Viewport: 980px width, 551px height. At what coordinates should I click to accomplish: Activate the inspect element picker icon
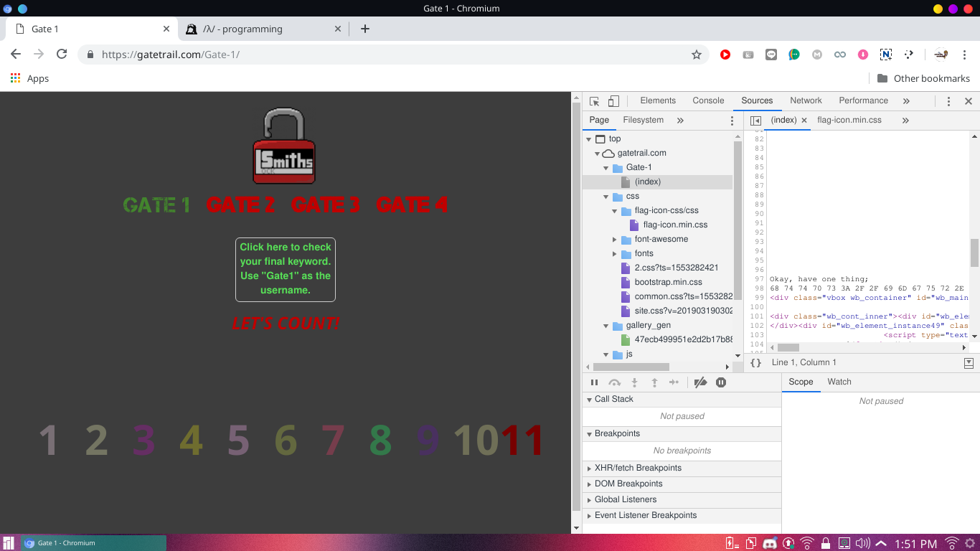coord(594,101)
